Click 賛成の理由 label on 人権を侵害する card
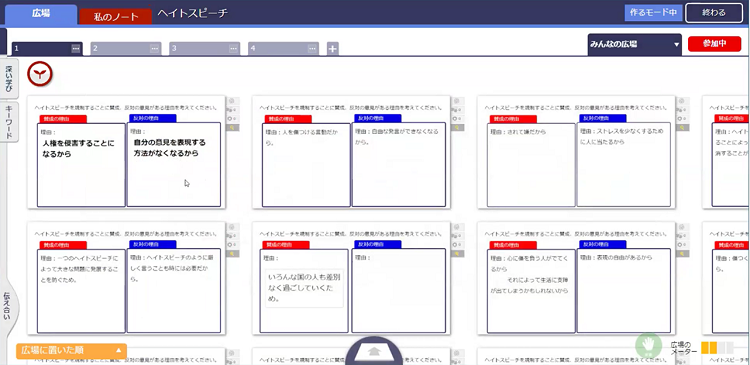Screen dimensions: 750x365 click(63, 118)
